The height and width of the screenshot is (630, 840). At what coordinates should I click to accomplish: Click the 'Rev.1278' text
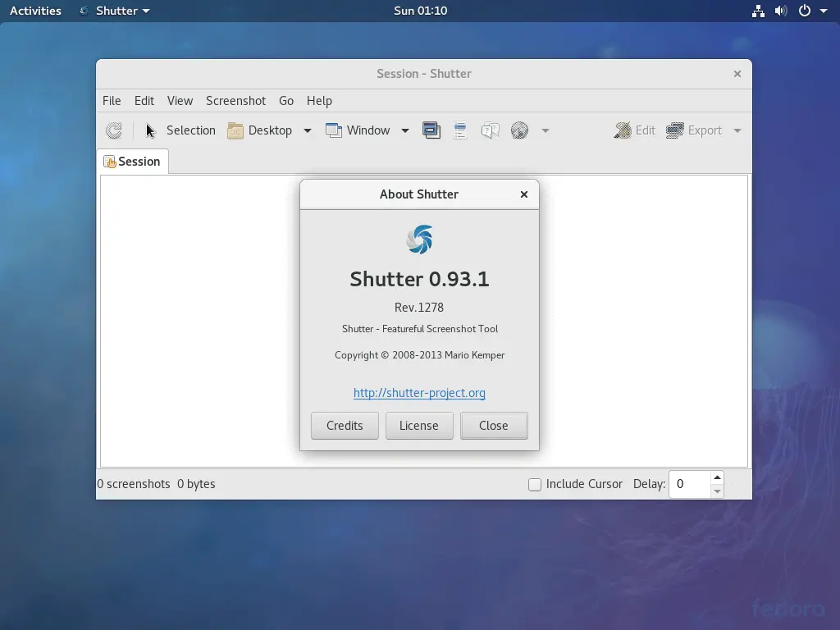pyautogui.click(x=419, y=308)
